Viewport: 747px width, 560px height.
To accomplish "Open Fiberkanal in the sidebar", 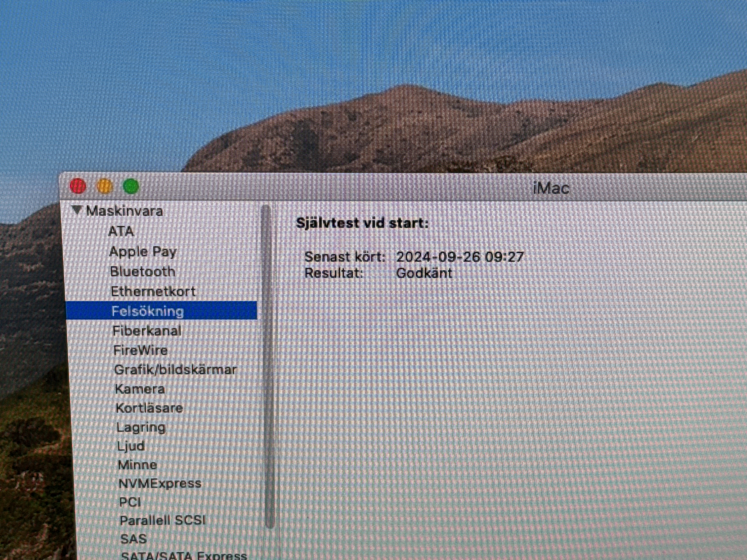I will point(147,331).
